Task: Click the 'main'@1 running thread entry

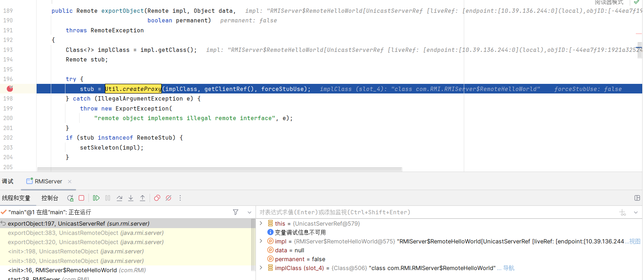Action: click(50, 212)
